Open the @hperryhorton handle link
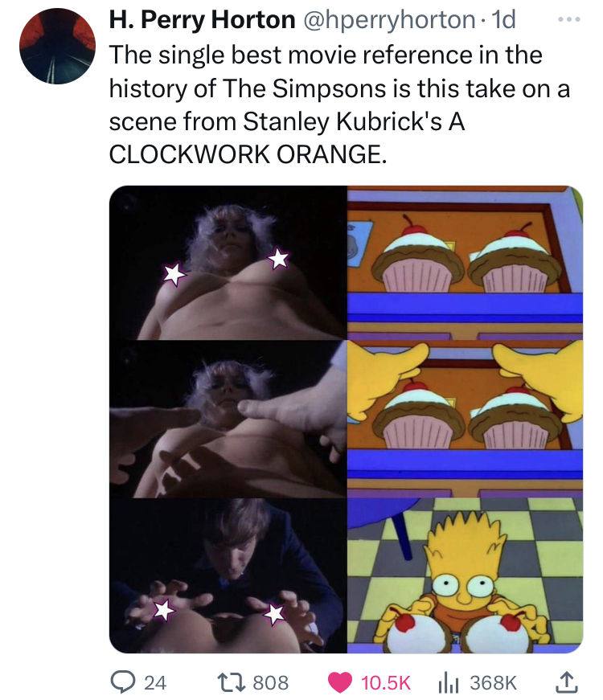Image resolution: width=603 pixels, height=700 pixels. coord(389,19)
